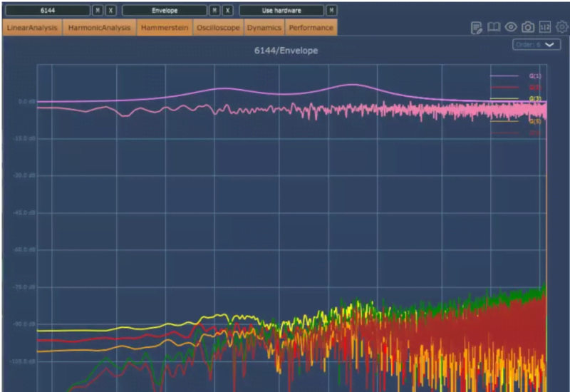Open the Oscilloscope tab

click(x=218, y=28)
